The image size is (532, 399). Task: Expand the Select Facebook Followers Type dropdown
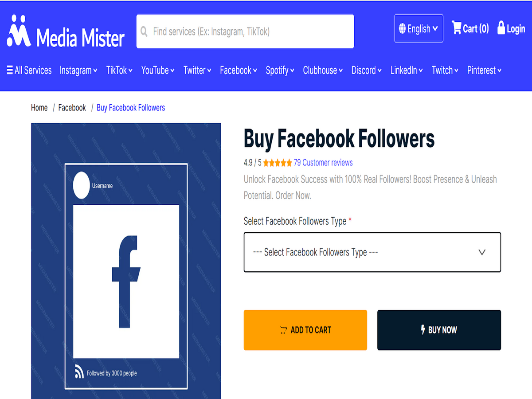pyautogui.click(x=372, y=252)
